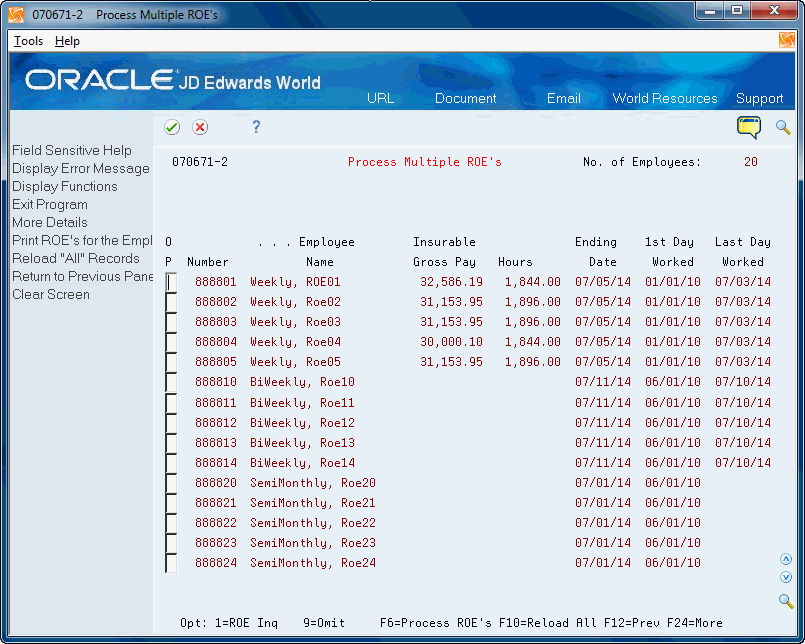Click More Details

tap(50, 222)
